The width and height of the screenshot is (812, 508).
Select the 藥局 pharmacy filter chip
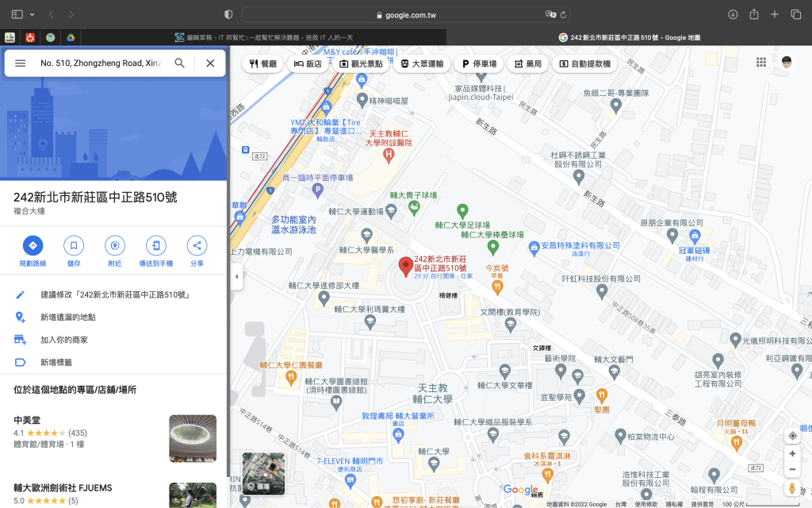coord(527,63)
